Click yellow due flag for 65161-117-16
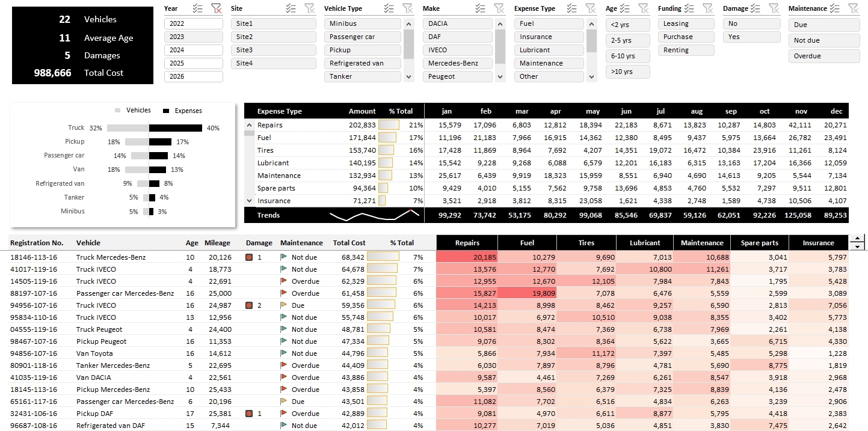 [284, 402]
